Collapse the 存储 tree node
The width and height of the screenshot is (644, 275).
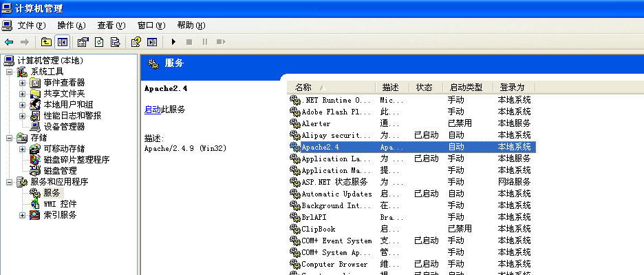[9, 138]
